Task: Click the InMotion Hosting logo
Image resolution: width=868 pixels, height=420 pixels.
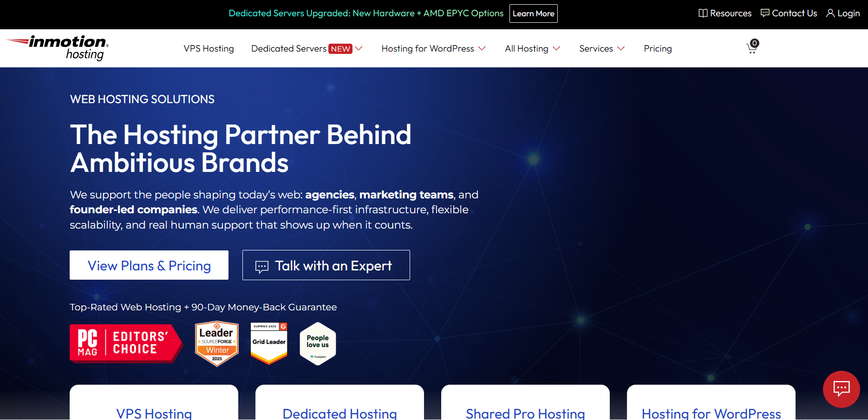Action: click(x=57, y=48)
